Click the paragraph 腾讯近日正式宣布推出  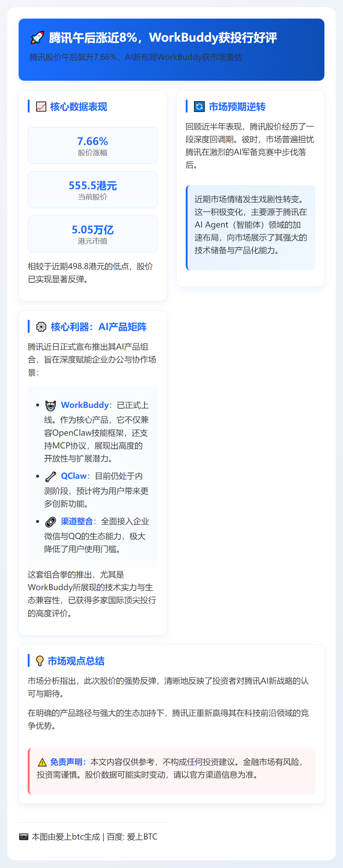(x=92, y=360)
